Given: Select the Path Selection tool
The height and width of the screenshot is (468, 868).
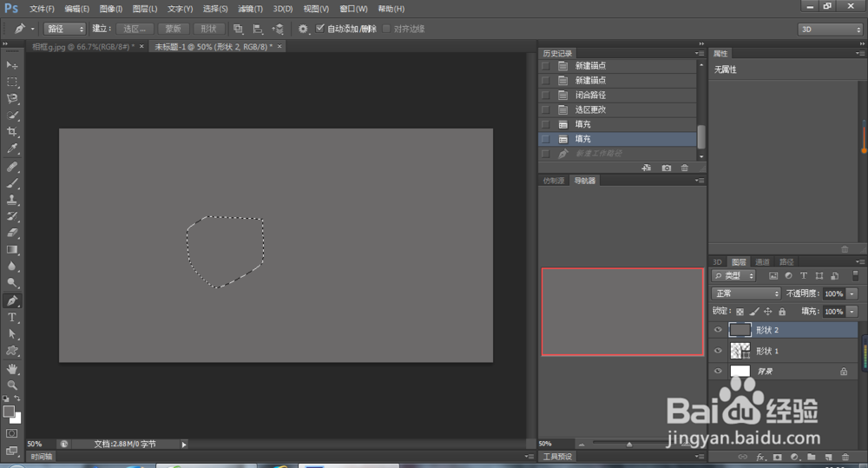Looking at the screenshot, I should tap(11, 334).
